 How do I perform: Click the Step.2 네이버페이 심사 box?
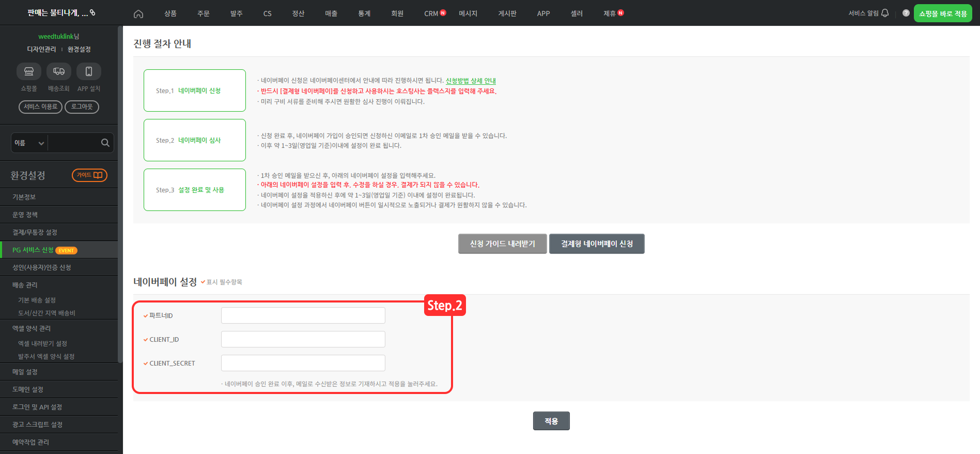tap(195, 140)
